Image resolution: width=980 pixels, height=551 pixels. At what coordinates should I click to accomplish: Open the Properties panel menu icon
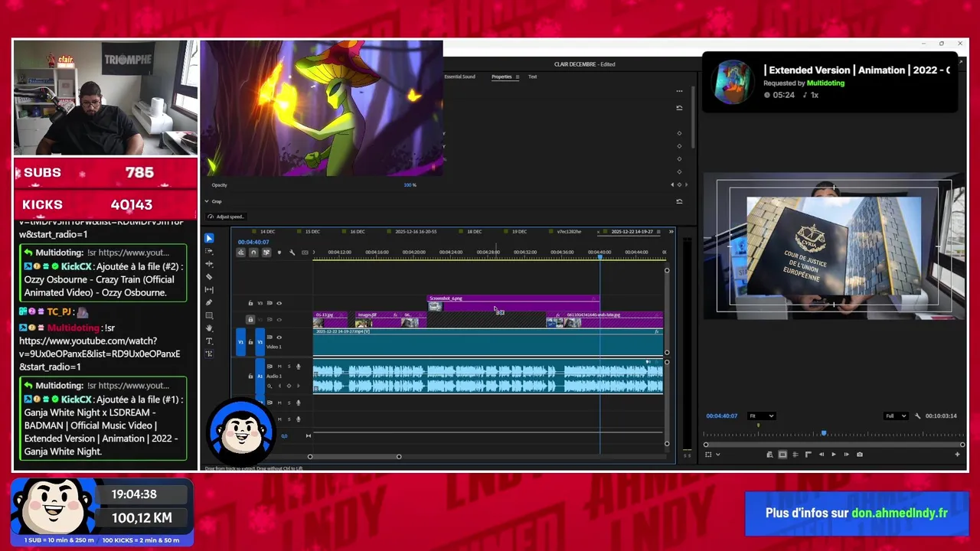(x=518, y=77)
